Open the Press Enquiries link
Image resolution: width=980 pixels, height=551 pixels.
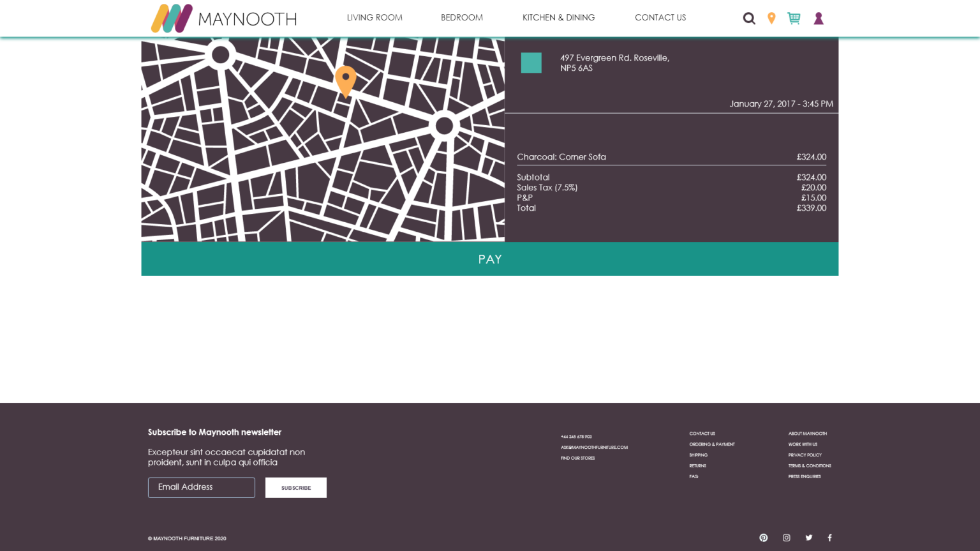(805, 476)
